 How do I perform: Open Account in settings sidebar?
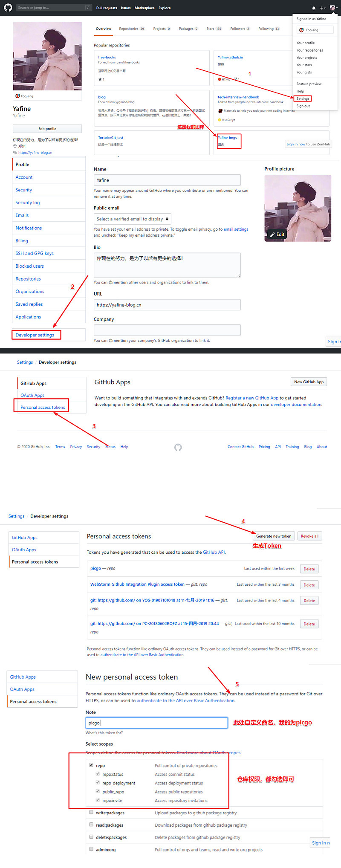[24, 177]
